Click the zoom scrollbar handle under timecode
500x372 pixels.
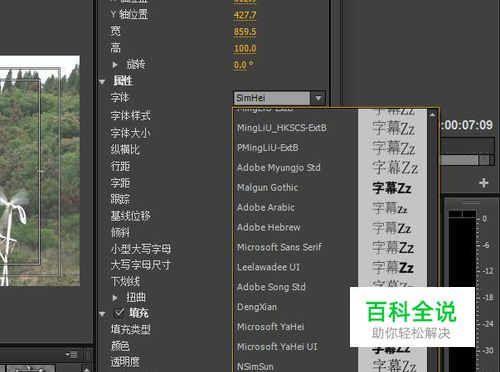click(484, 160)
